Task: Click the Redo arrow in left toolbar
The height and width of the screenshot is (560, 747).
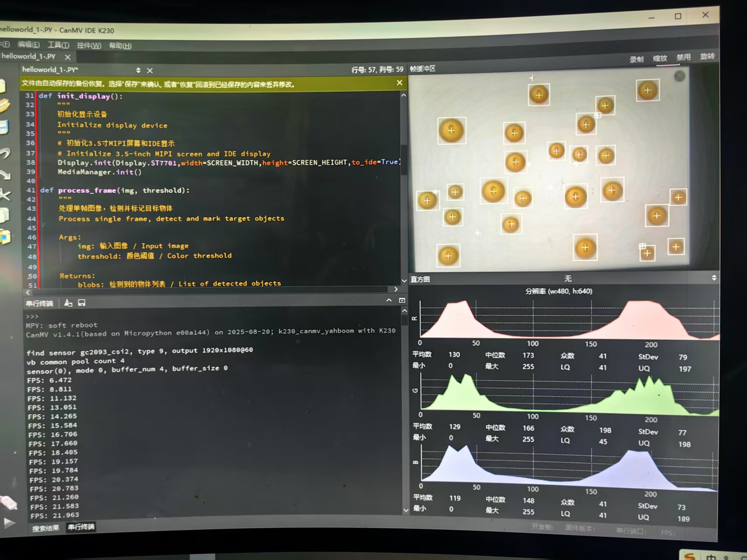Action: pos(5,175)
